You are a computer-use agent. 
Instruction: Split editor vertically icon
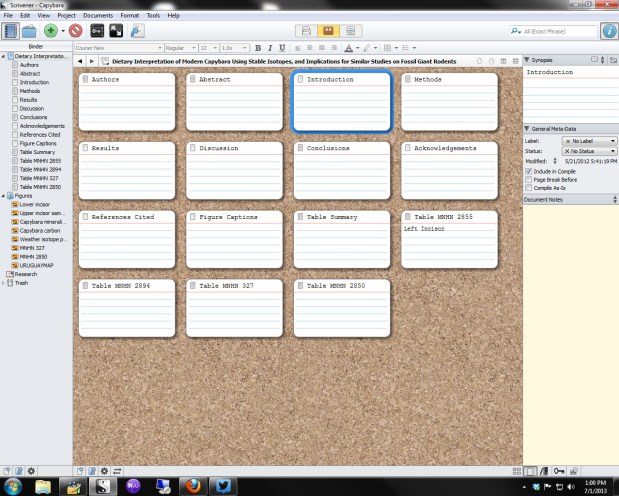pos(503,61)
